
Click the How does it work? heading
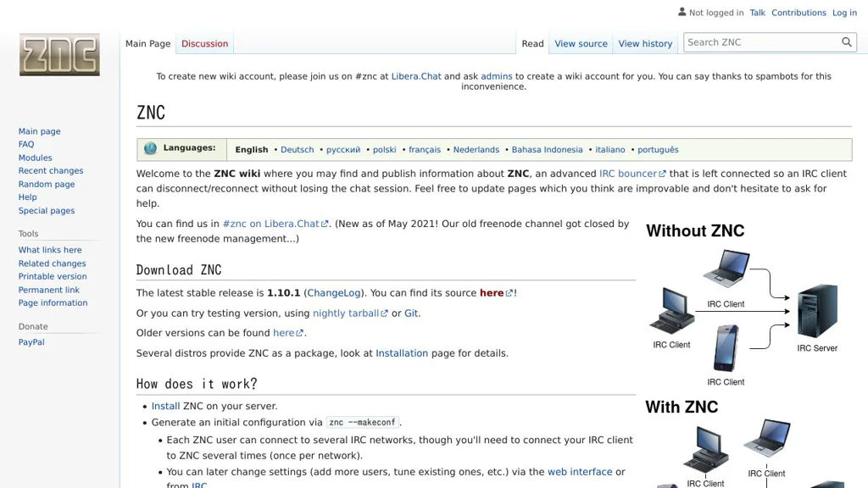click(x=197, y=384)
